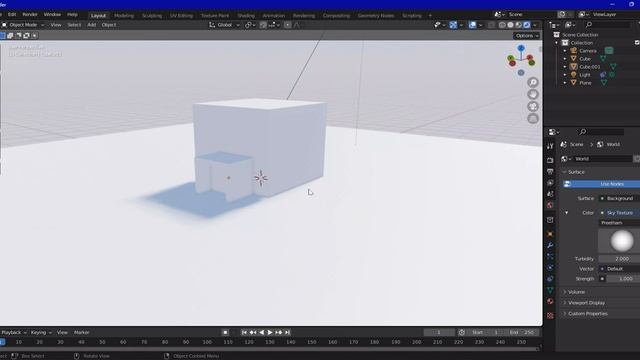Screen dimensions: 640x360
Task: Switch to the Shading workspace tab
Action: click(246, 16)
